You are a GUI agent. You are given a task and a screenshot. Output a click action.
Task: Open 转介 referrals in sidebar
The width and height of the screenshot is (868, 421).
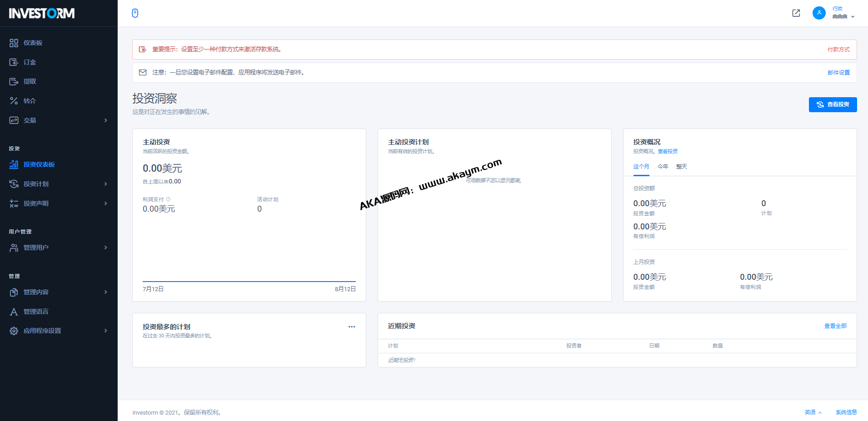tap(30, 101)
